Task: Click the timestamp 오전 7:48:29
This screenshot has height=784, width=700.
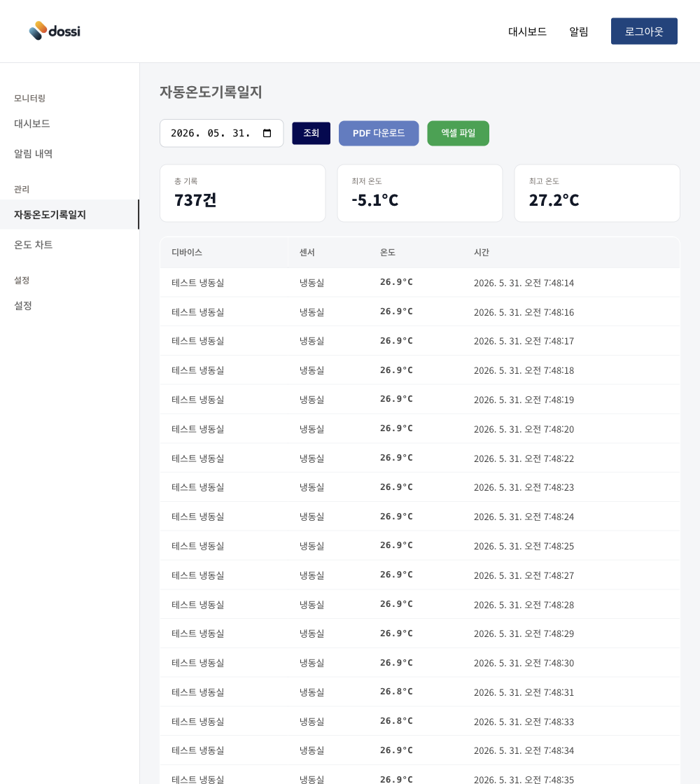Action: click(524, 633)
